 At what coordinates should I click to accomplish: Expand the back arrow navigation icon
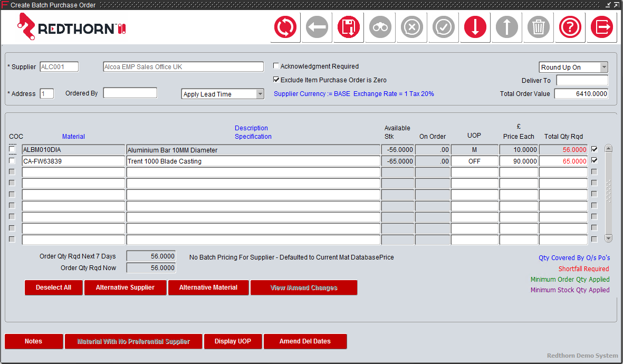click(x=317, y=27)
